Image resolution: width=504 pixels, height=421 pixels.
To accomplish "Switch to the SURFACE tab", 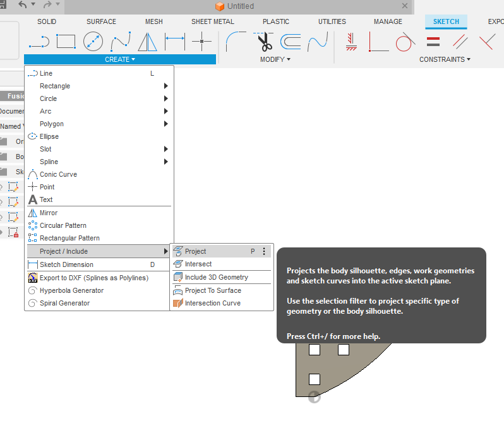I will click(101, 21).
